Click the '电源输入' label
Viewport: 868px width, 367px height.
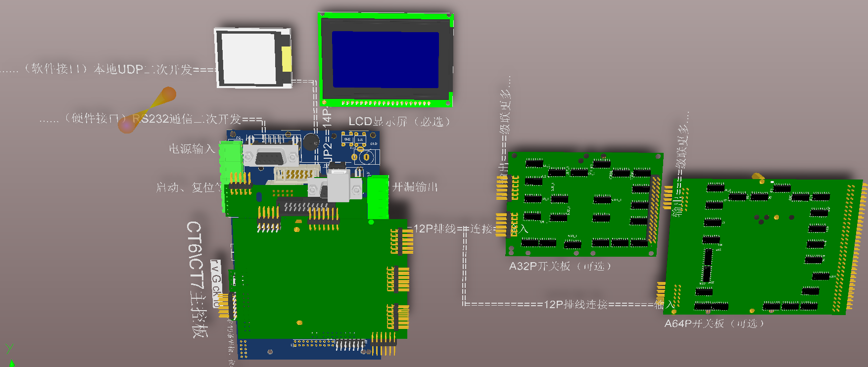click(192, 148)
